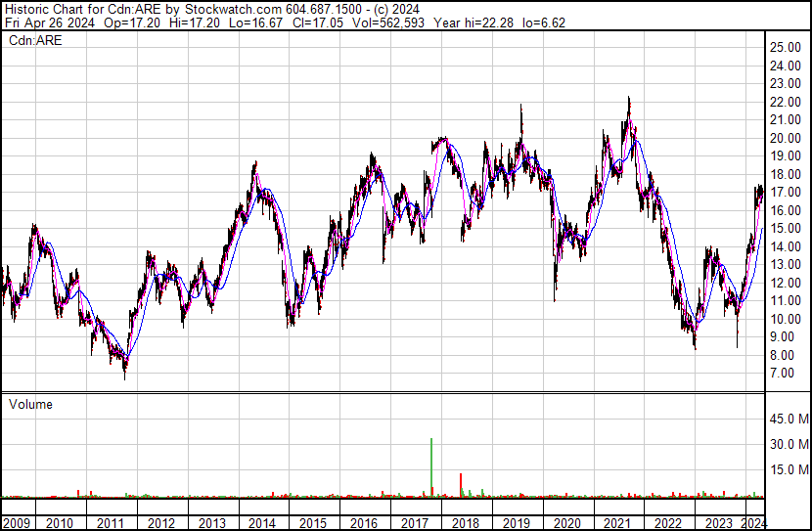
Task: Click the red volume spike in 2018
Action: 461,485
